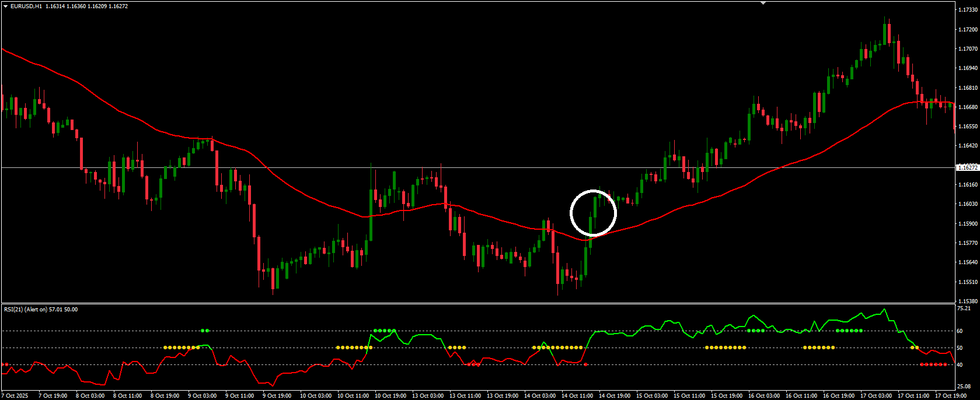Click the chart shift triangle marker at top
980x400 pixels.
pyautogui.click(x=763, y=3)
